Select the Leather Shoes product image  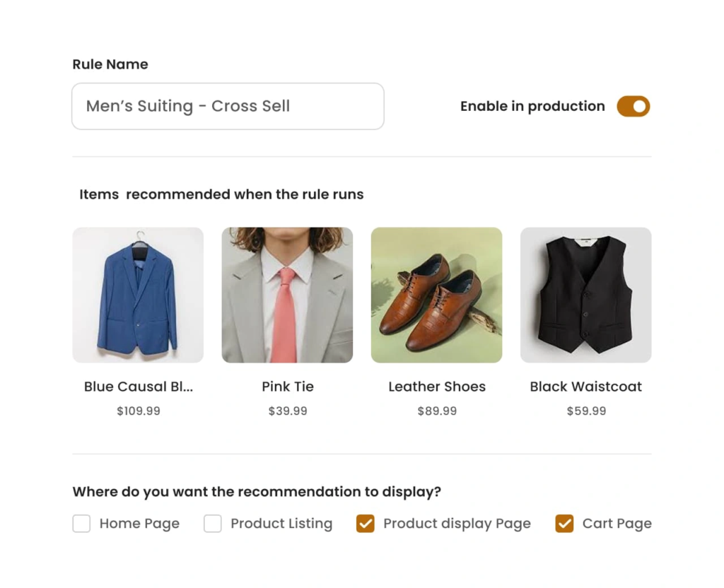(436, 295)
